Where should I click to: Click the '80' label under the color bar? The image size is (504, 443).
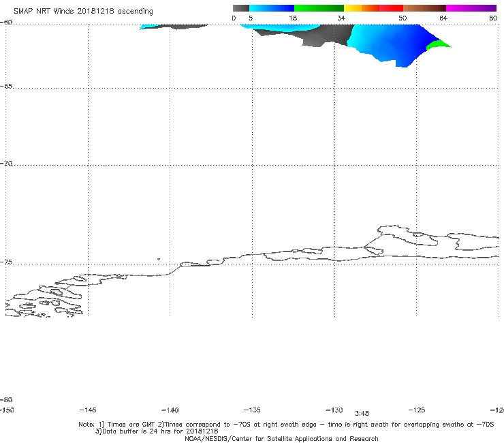pyautogui.click(x=493, y=18)
